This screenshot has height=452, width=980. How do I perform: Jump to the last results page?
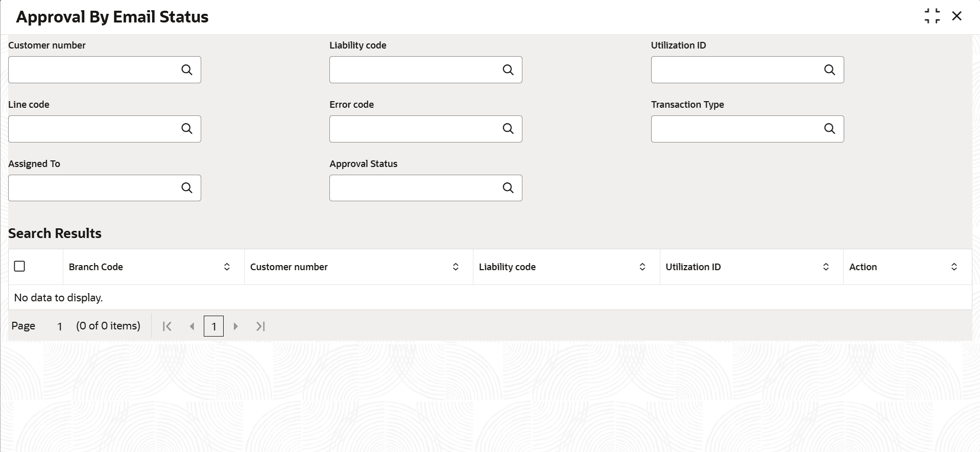coord(260,326)
